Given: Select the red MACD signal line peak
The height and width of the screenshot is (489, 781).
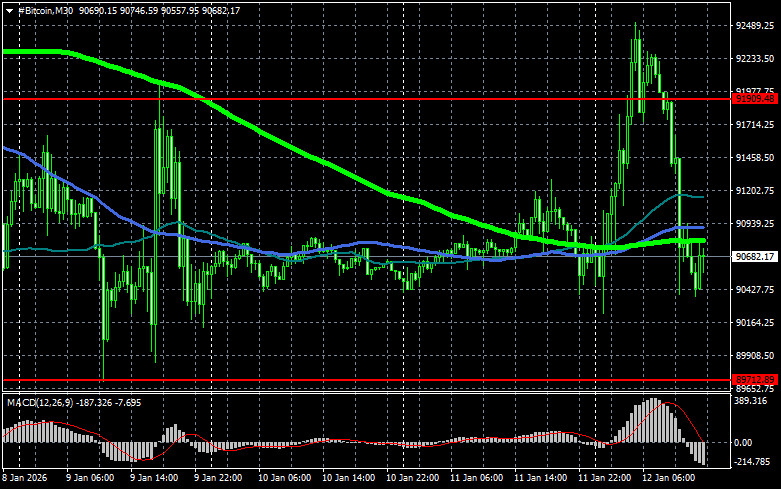Looking at the screenshot, I should pos(667,403).
